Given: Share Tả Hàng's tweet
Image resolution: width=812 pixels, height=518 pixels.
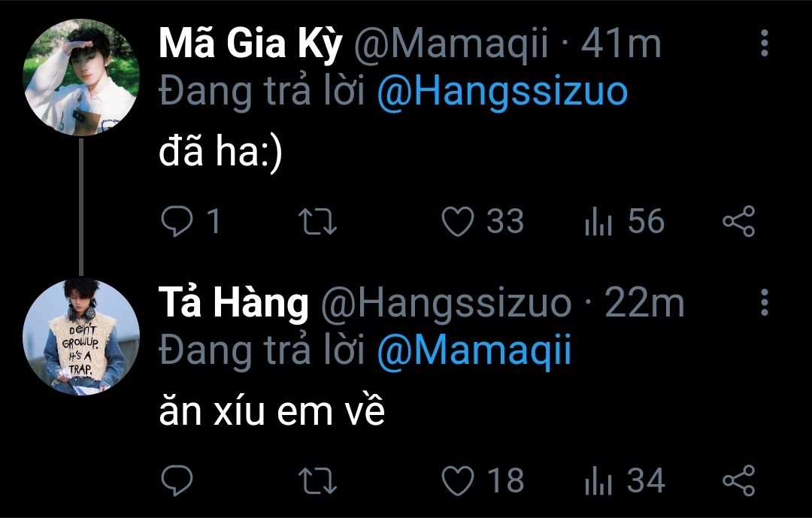Looking at the screenshot, I should (x=738, y=480).
